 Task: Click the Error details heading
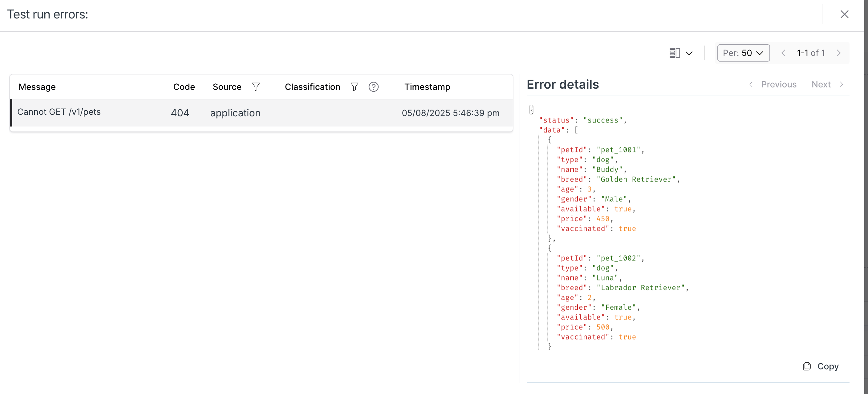[563, 85]
